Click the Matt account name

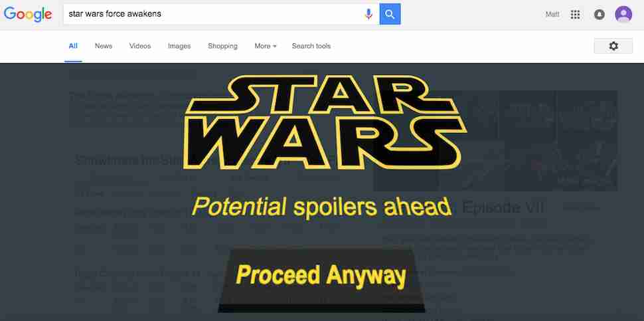[552, 15]
